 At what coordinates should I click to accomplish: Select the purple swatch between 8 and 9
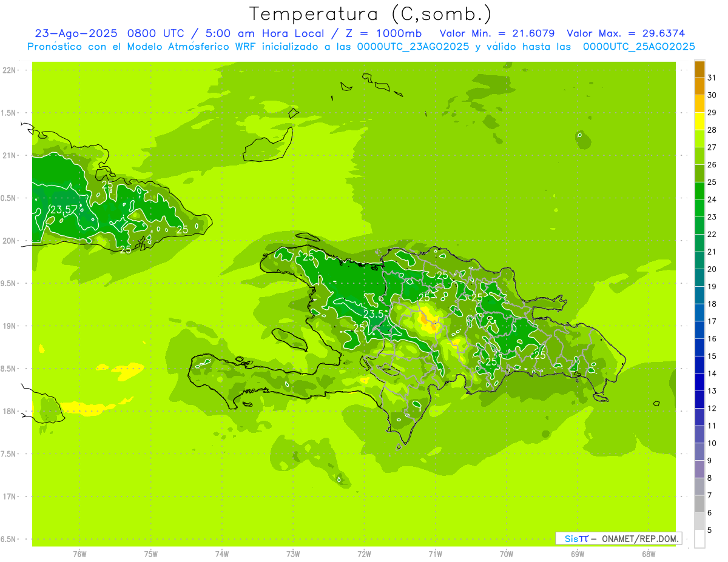pos(700,469)
